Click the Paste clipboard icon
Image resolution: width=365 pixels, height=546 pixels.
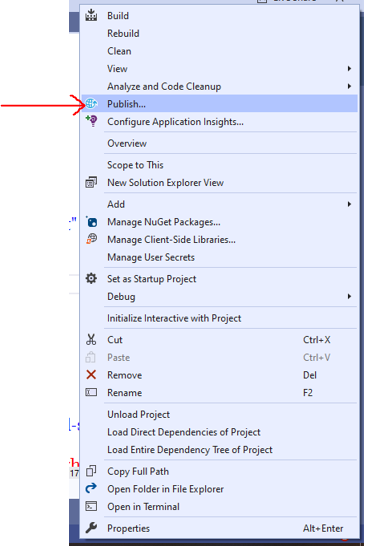pyautogui.click(x=91, y=357)
